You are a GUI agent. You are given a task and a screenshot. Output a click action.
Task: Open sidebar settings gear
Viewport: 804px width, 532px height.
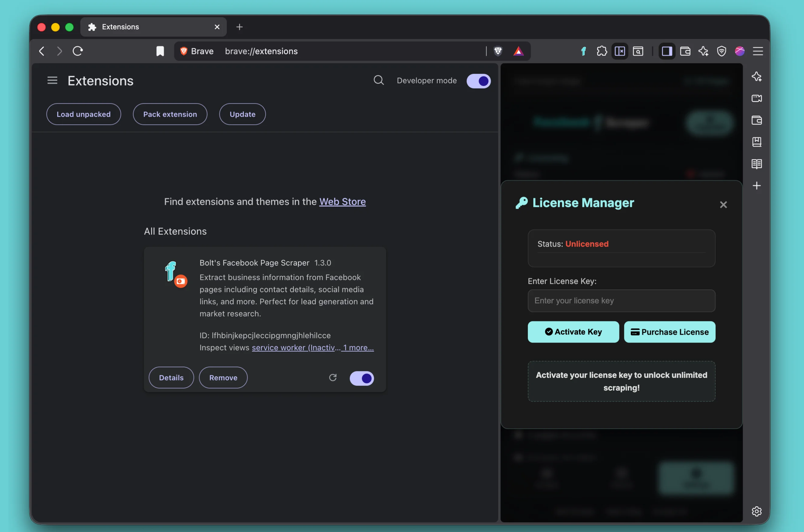tap(756, 511)
